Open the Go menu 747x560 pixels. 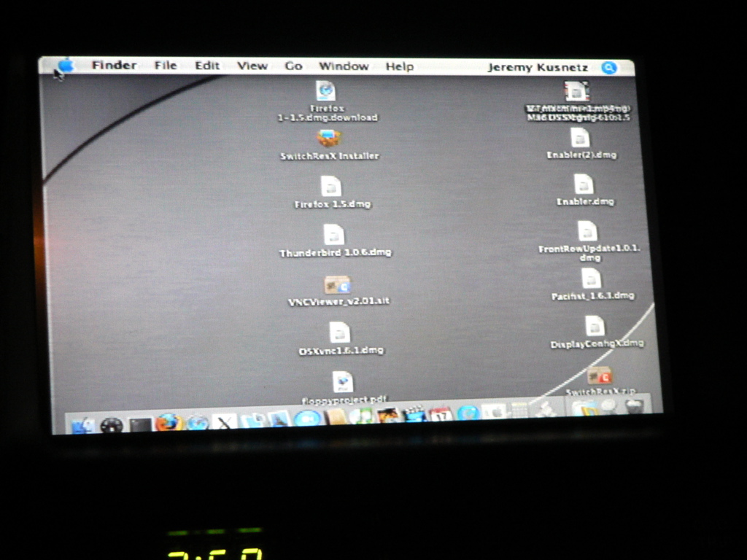pos(293,66)
